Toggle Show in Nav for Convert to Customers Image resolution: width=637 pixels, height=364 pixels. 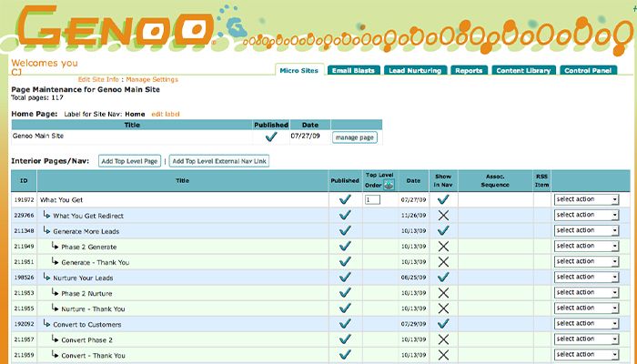tap(443, 323)
